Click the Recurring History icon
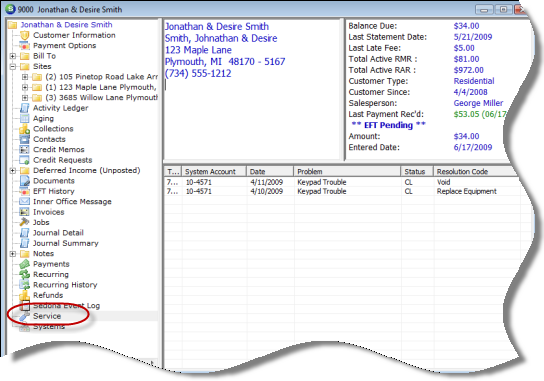 pos(24,285)
